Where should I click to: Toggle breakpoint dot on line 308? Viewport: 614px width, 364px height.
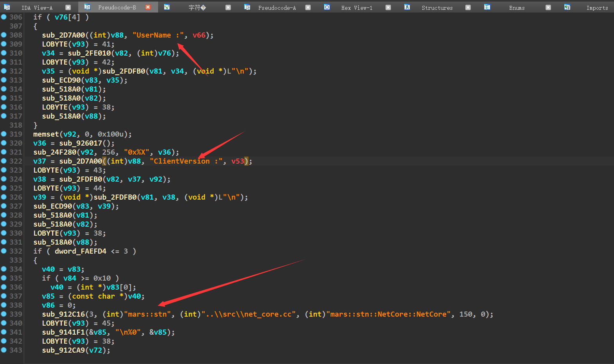tap(4, 35)
